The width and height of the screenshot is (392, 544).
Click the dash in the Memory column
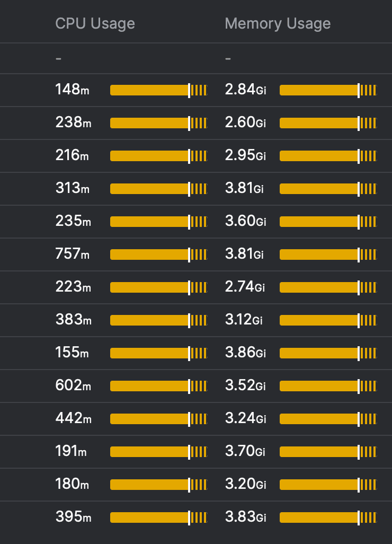coord(227,58)
